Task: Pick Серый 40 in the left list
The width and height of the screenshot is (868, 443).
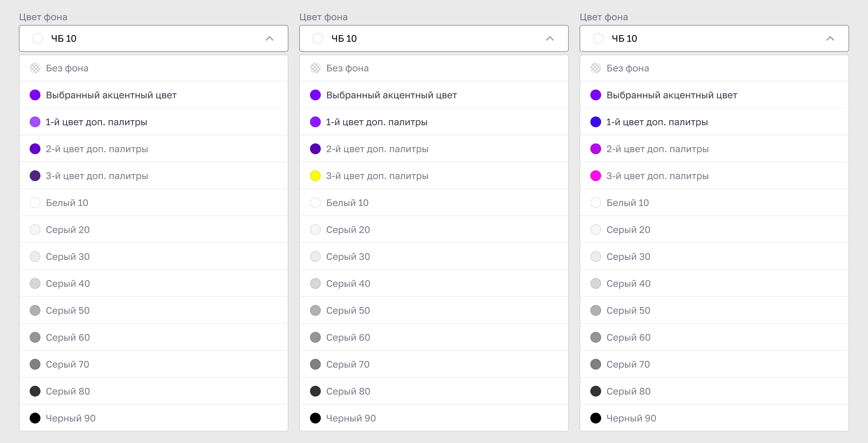Action: 154,283
